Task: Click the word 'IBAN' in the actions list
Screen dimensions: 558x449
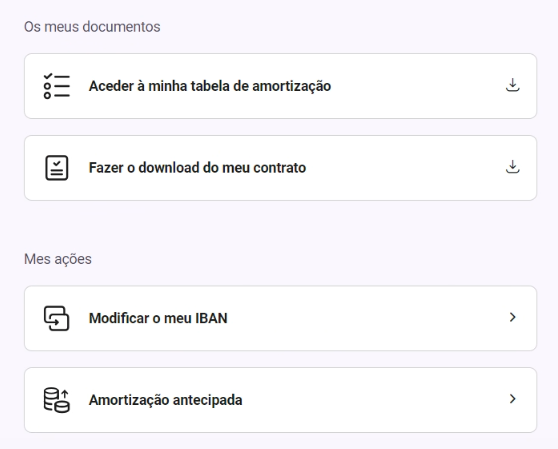Action: click(x=211, y=318)
